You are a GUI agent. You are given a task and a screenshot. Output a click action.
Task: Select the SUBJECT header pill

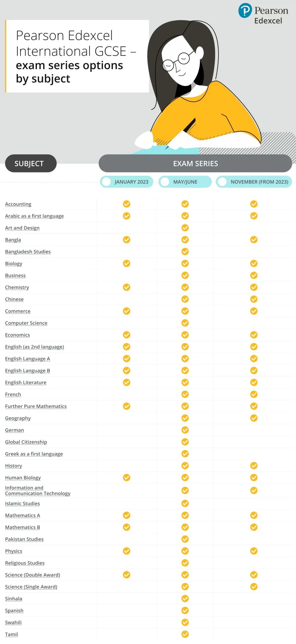[x=31, y=163]
